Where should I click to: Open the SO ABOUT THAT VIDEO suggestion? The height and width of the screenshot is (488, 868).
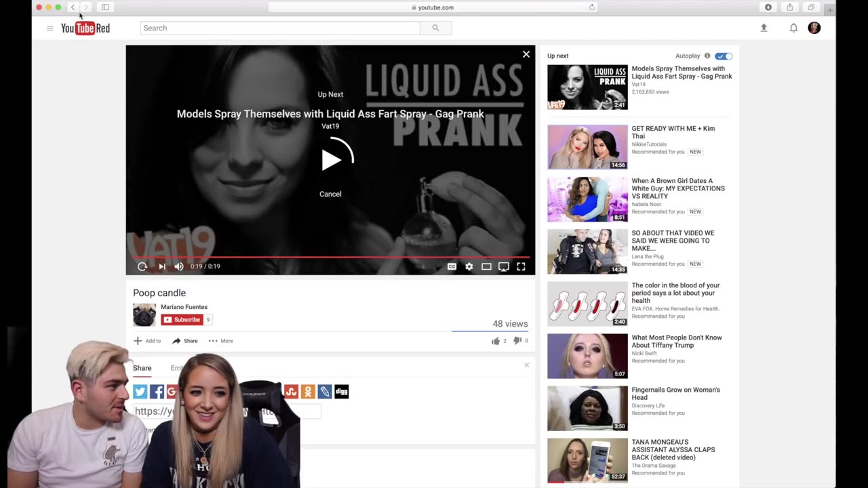pyautogui.click(x=673, y=241)
